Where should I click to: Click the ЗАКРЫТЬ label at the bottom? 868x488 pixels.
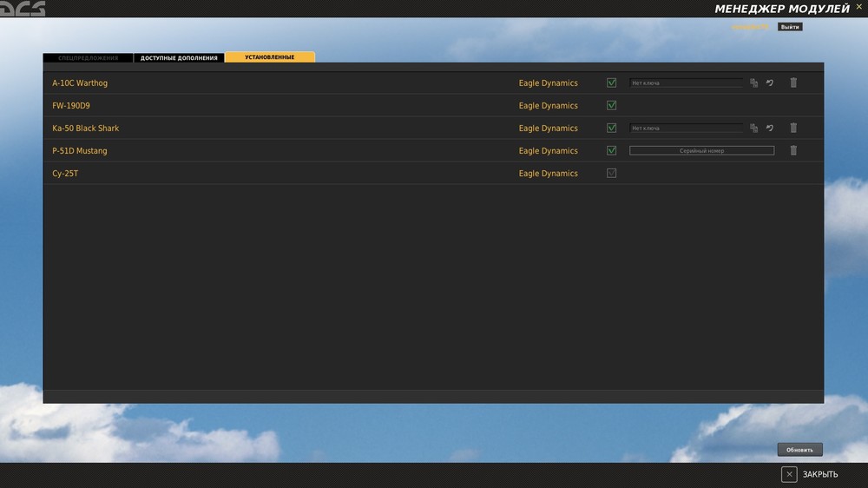(x=820, y=475)
